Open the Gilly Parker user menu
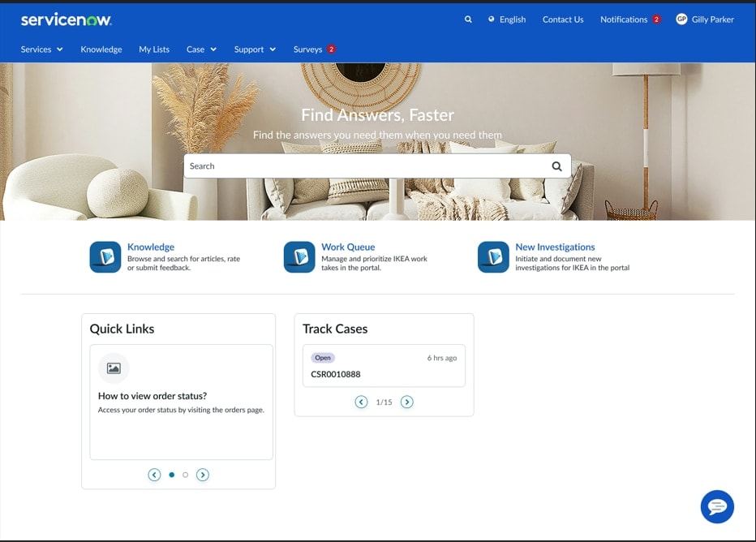Image resolution: width=756 pixels, height=542 pixels. click(705, 19)
